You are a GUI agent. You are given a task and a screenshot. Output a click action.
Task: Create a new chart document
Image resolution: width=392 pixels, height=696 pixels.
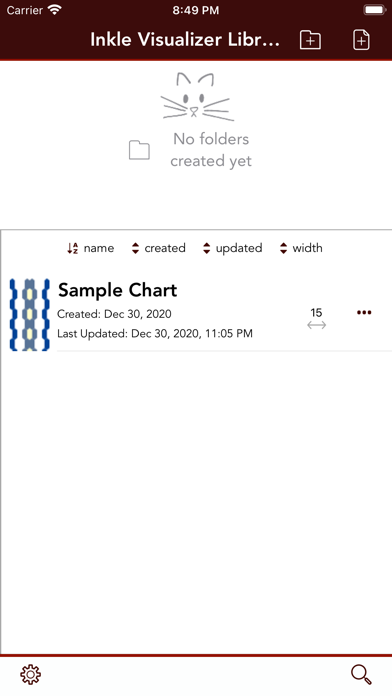pos(361,40)
